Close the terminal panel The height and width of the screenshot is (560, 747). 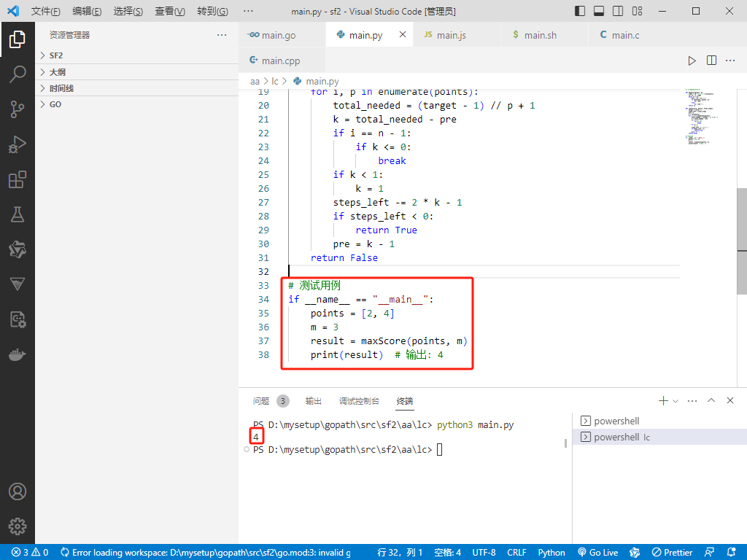click(730, 400)
